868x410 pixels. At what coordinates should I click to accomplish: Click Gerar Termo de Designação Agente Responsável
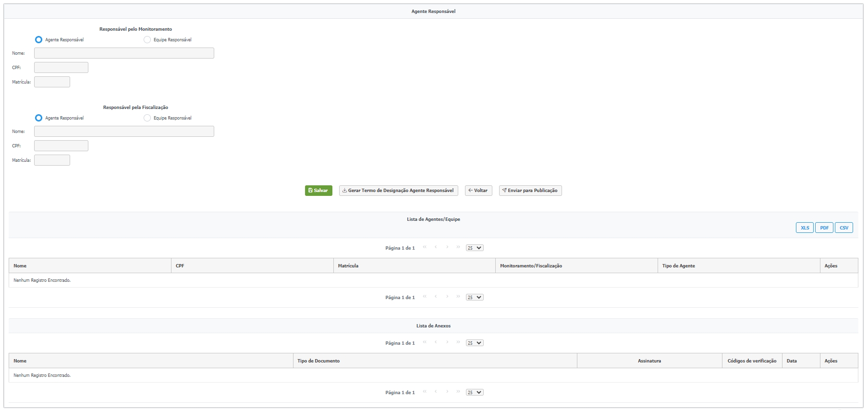click(398, 191)
